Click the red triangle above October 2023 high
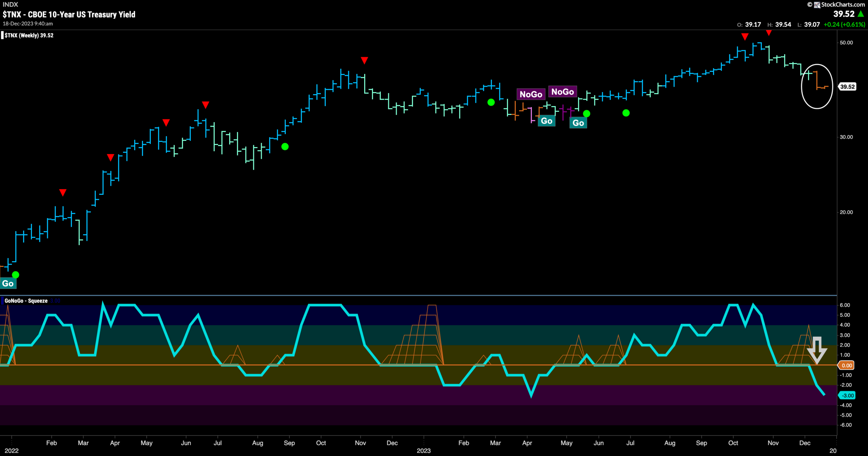 tap(745, 37)
